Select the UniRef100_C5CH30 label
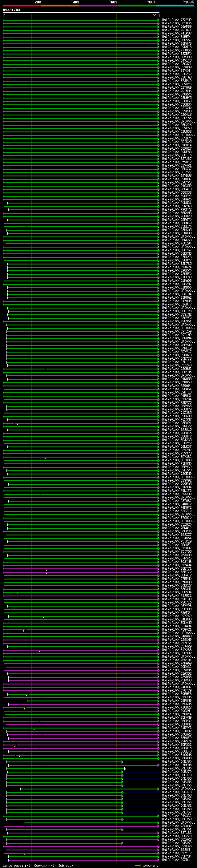The height and width of the screenshot is (868, 197). [177, 104]
